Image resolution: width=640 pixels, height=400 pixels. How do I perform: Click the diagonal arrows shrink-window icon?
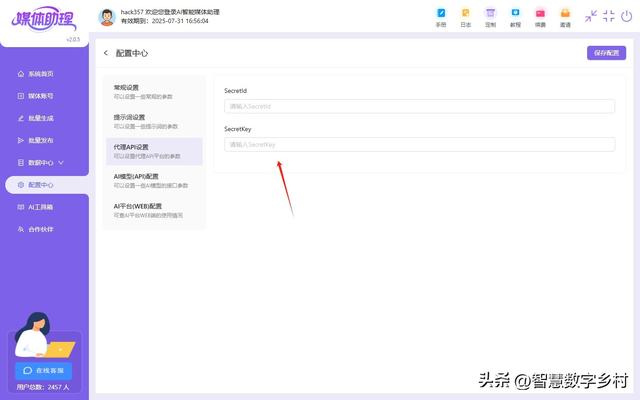pos(590,16)
